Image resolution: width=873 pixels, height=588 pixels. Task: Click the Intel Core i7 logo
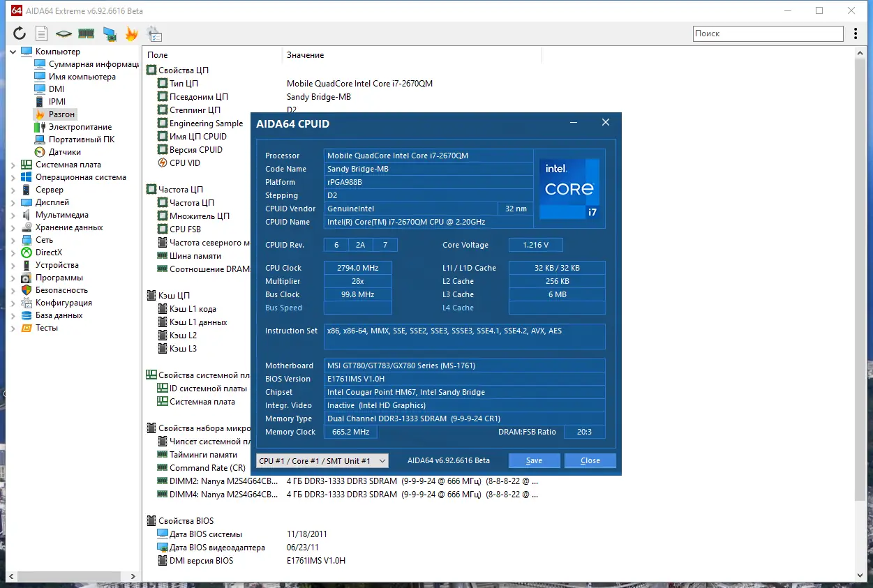click(x=569, y=188)
